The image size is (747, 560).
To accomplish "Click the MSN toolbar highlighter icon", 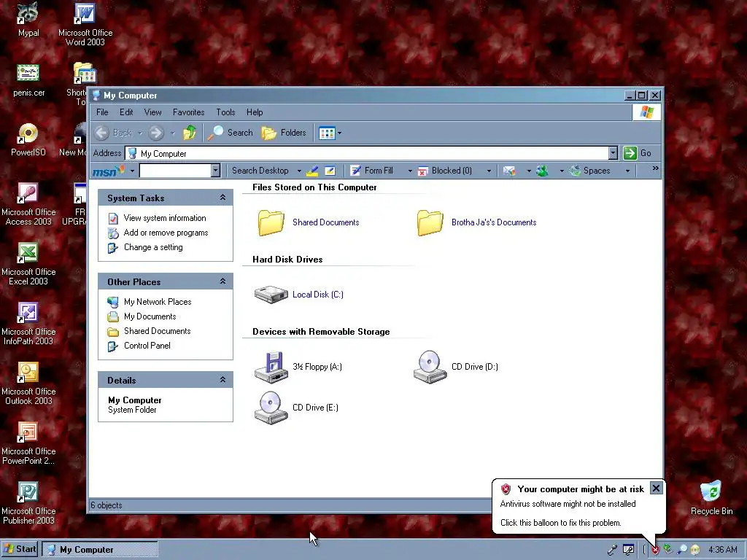I will [312, 171].
